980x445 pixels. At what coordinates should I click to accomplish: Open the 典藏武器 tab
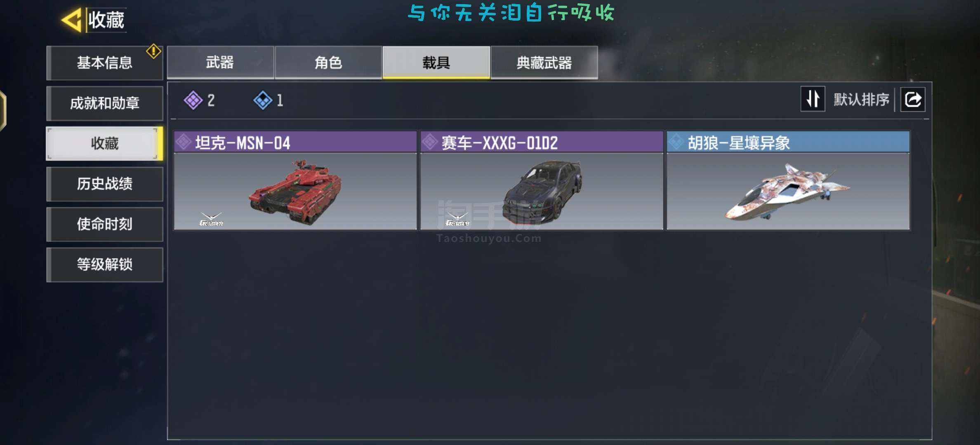click(x=544, y=63)
